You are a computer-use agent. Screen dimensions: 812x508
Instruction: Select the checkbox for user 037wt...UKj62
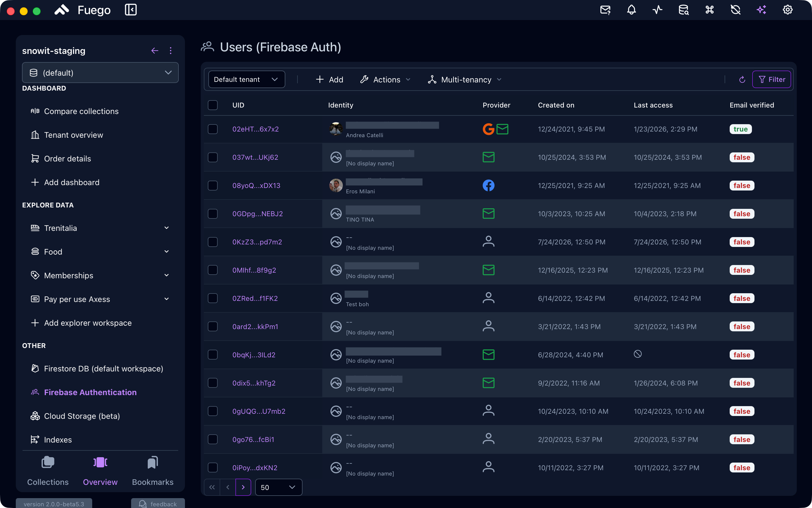(213, 157)
